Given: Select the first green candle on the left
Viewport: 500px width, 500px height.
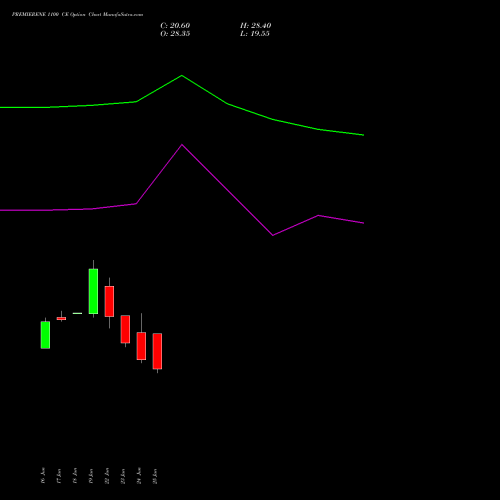Looking at the screenshot, I should [x=45, y=334].
